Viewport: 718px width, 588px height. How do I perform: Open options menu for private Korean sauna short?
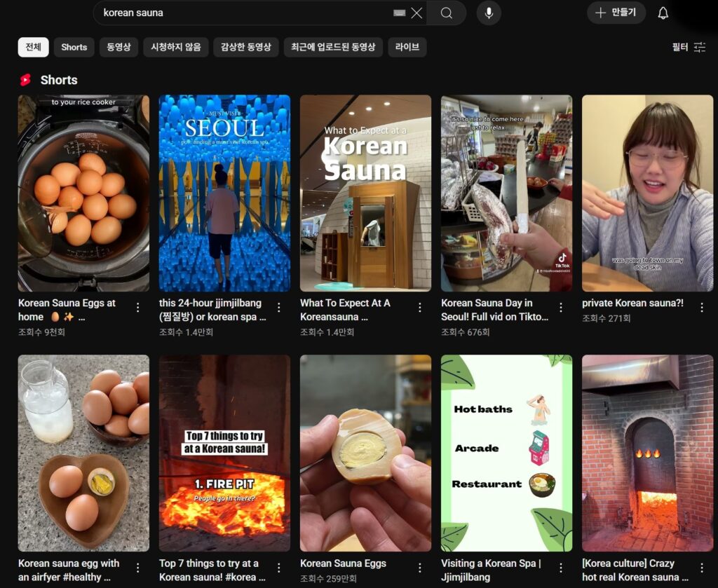702,308
